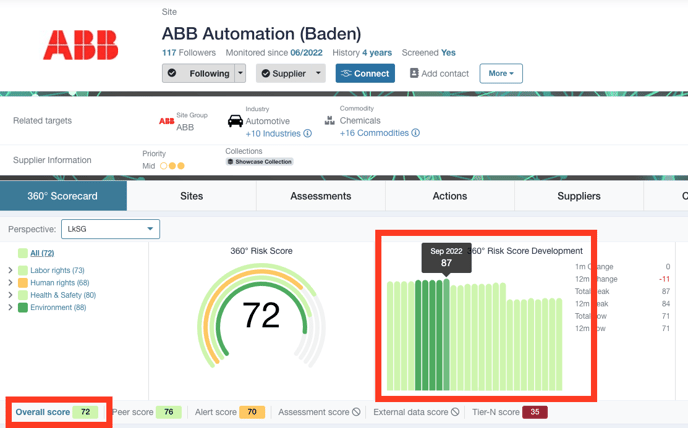Click the 12m Change value -11
This screenshot has width=688, height=428.
tap(664, 279)
